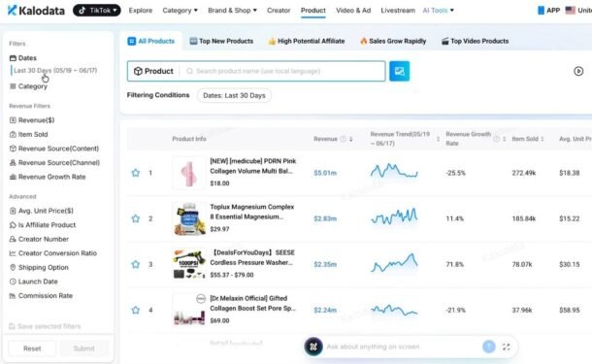Image resolution: width=592 pixels, height=364 pixels.
Task: Sort by the Revenue column arrows
Action: pos(351,139)
